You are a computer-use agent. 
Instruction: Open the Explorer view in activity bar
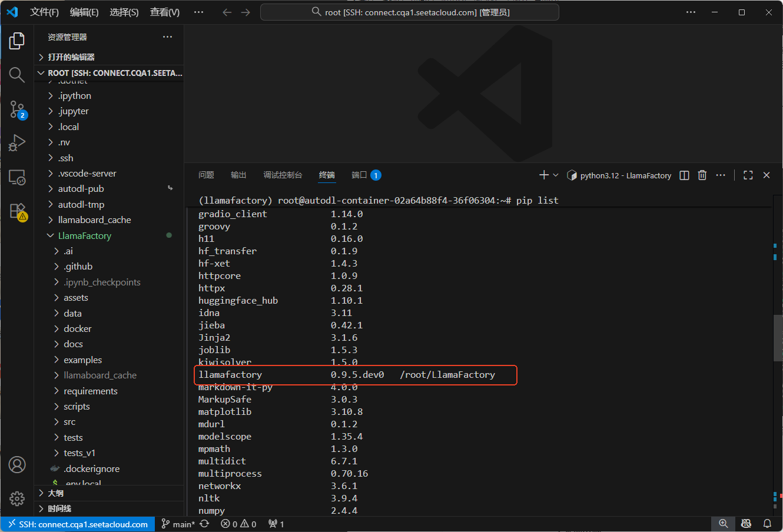pos(17,41)
